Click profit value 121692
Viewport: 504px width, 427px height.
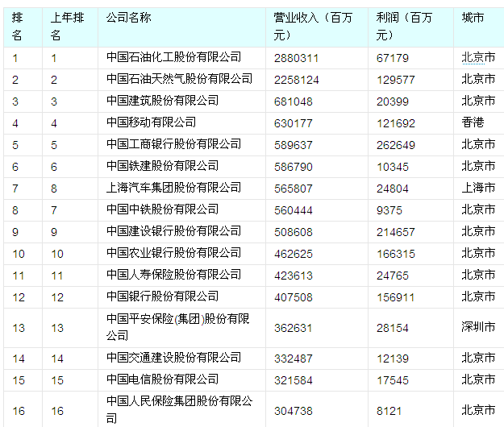point(396,123)
